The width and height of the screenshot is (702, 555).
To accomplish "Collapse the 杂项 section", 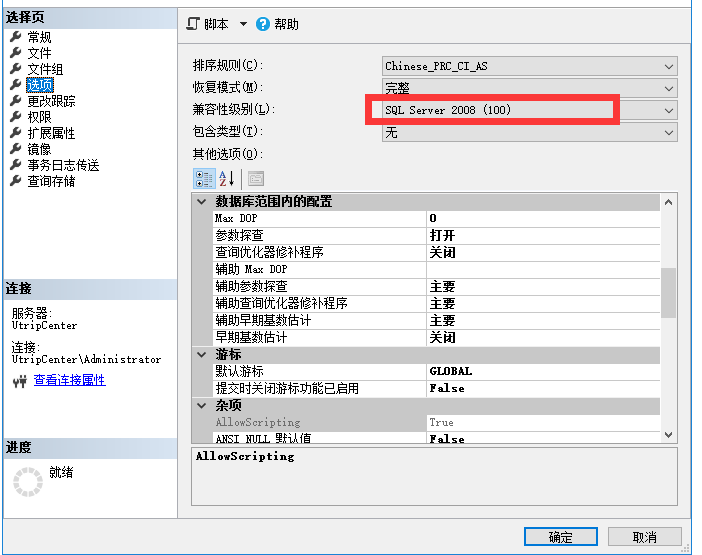I will (202, 406).
